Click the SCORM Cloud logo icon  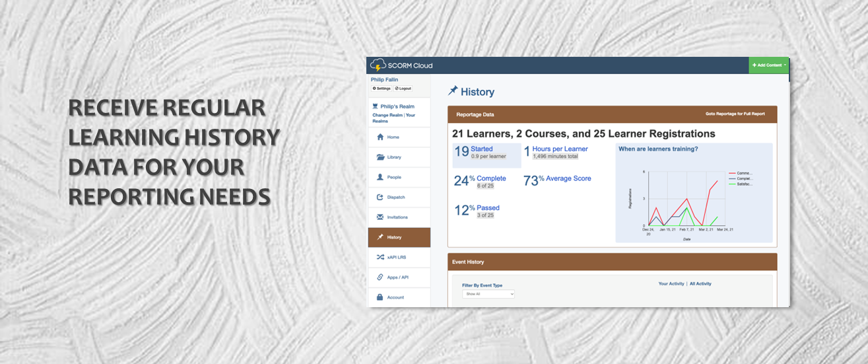click(378, 65)
